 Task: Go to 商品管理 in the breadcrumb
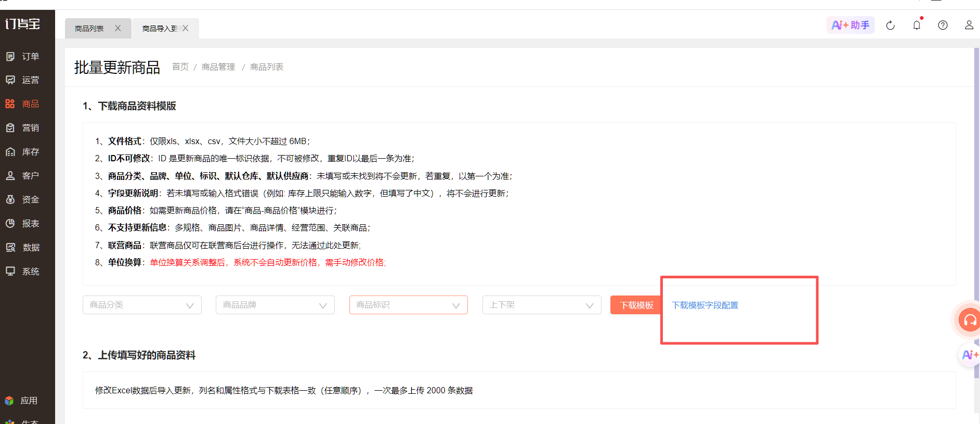tap(218, 67)
